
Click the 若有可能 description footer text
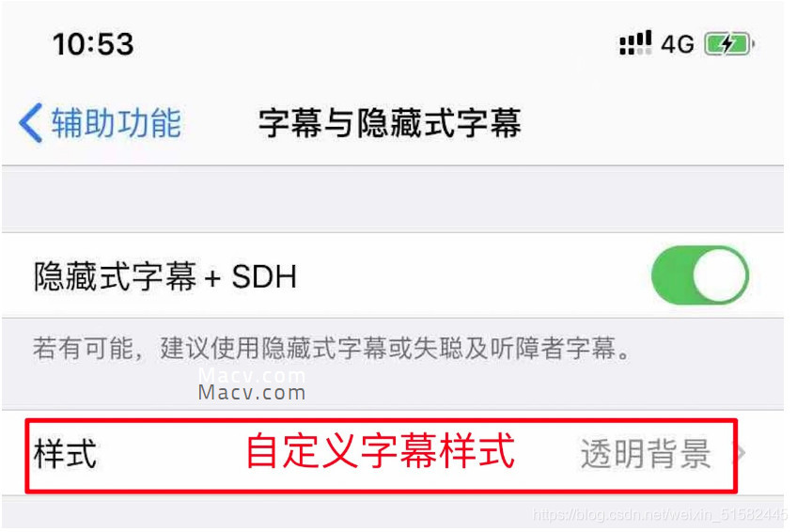pos(333,349)
